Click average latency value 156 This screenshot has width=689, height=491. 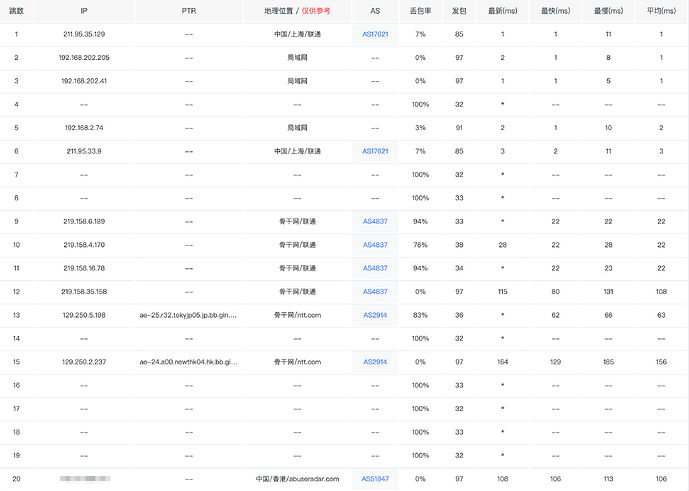point(661,362)
